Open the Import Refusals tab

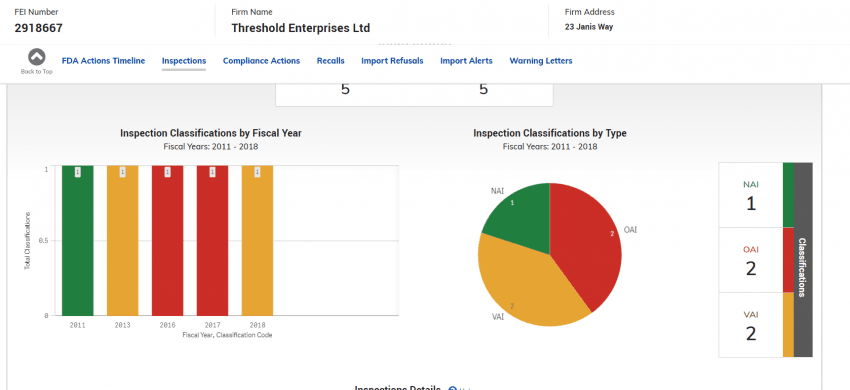[392, 61]
